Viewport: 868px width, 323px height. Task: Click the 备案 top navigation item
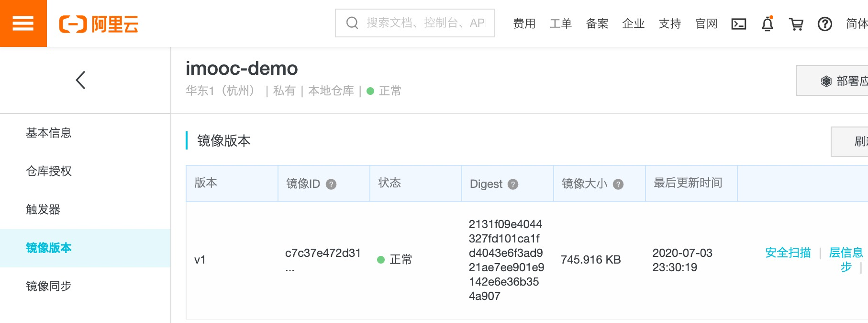597,24
